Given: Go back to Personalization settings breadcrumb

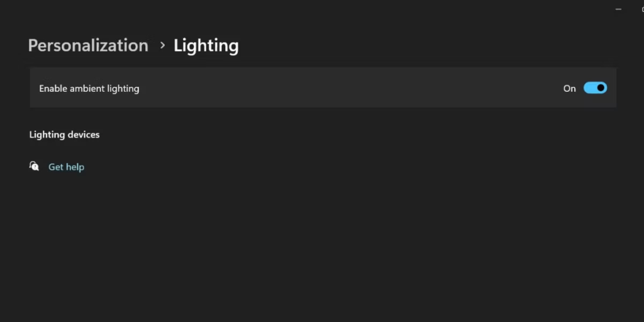Looking at the screenshot, I should (x=88, y=45).
